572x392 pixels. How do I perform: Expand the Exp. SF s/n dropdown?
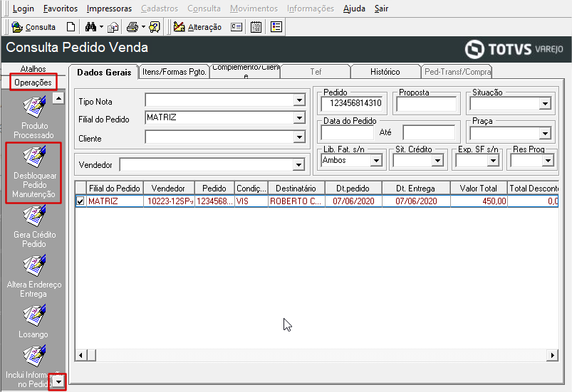(x=493, y=160)
